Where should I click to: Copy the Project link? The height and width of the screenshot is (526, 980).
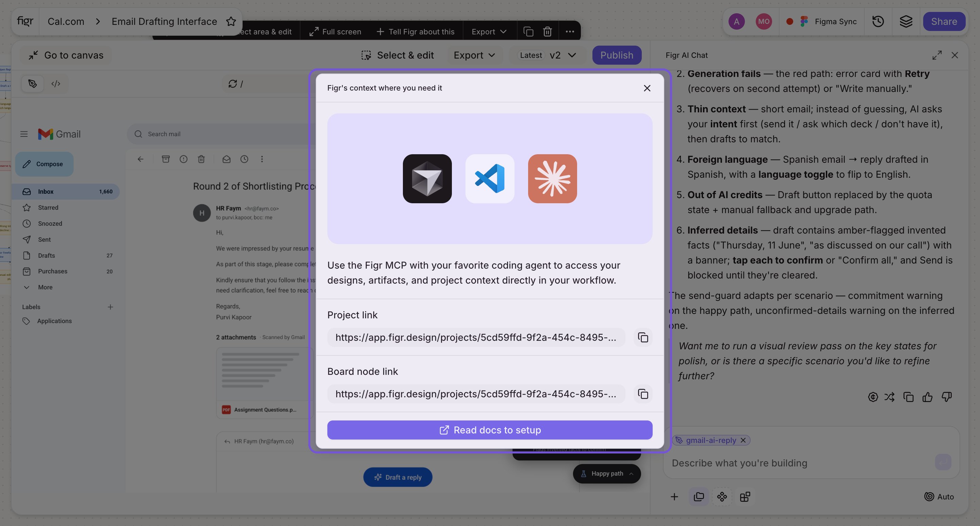[643, 337]
